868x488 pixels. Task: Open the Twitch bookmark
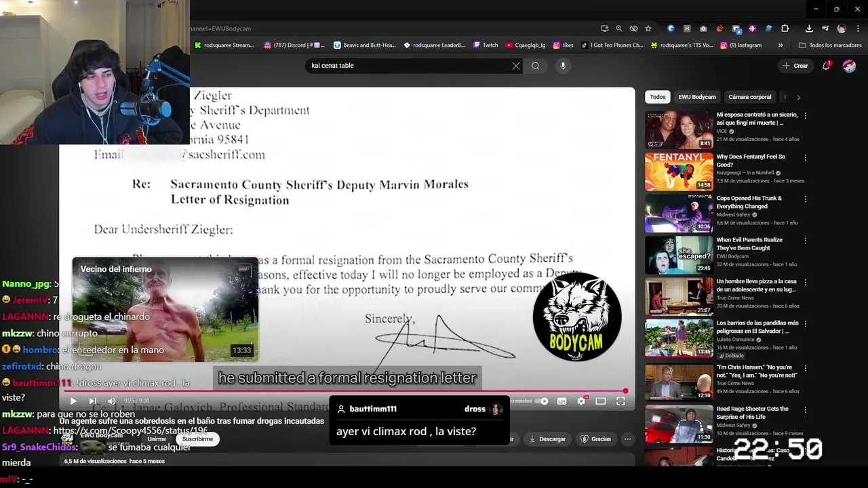[486, 45]
